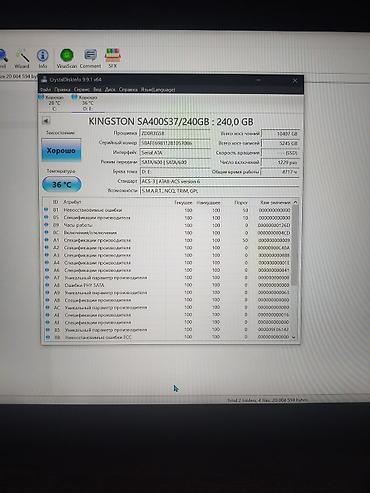Minimize the CrystalDiskInfo window
Screen dimensions: 370x493
(x=258, y=80)
